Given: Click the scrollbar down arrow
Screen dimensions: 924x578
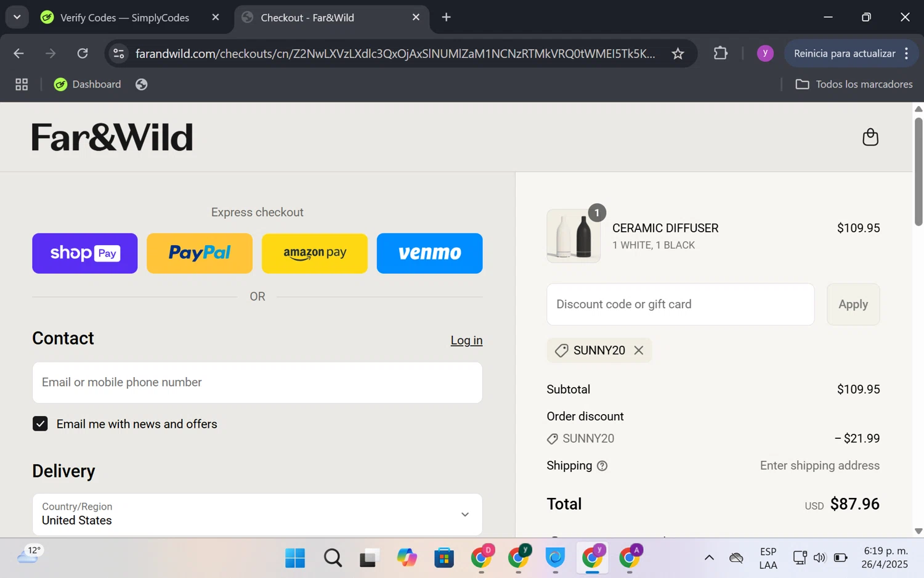Looking at the screenshot, I should click(x=918, y=531).
